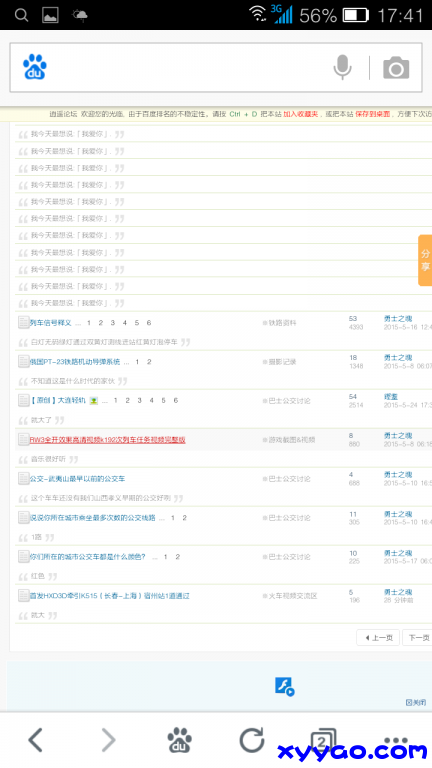Viewport: 432px width, 768px height.
Task: Click the 保存到桌面 link in notice bar
Action: click(x=372, y=114)
